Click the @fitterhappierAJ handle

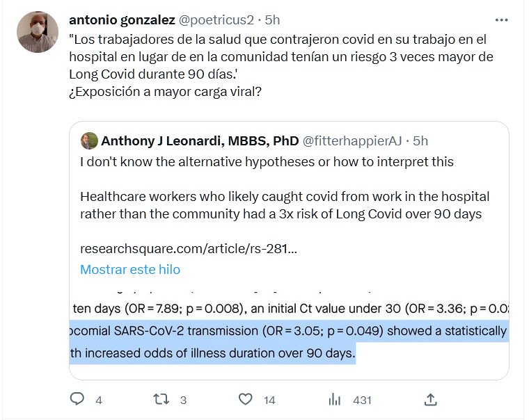[353, 141]
